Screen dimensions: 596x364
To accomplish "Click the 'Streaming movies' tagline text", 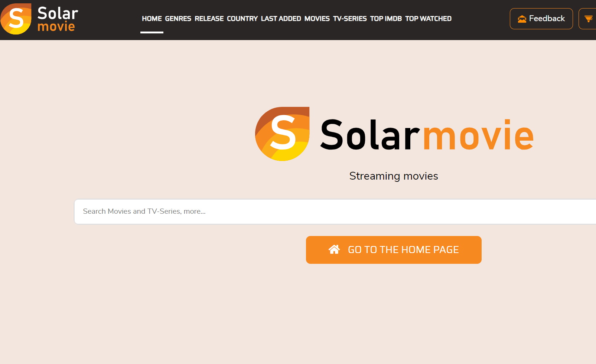I will click(394, 176).
